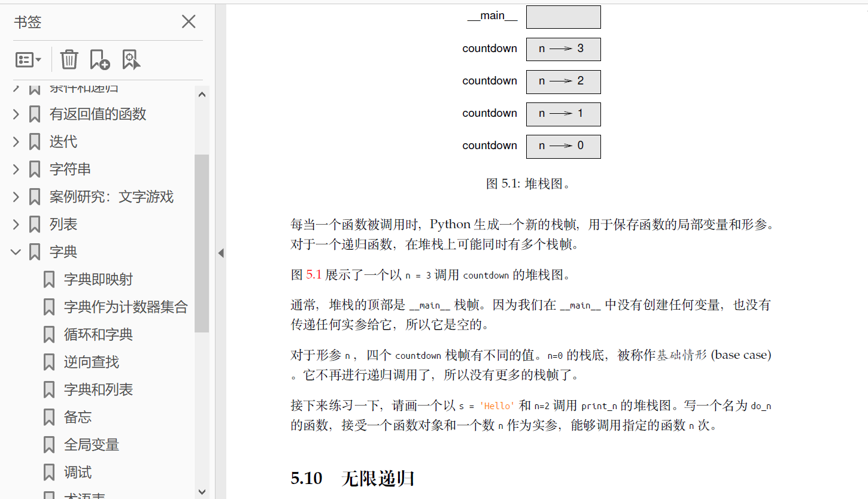Expand the 列表 bookmark
The image size is (868, 499).
[16, 224]
